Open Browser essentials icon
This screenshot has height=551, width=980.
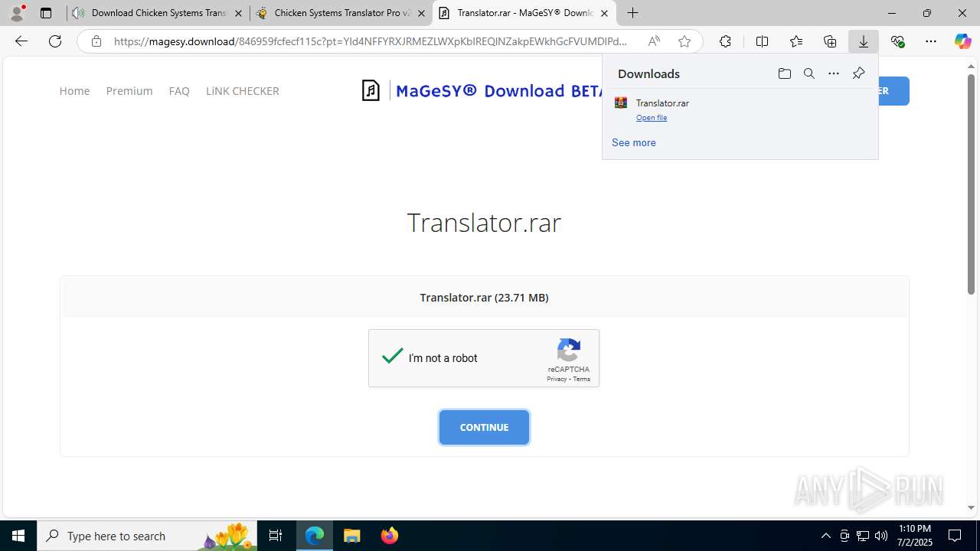point(897,41)
